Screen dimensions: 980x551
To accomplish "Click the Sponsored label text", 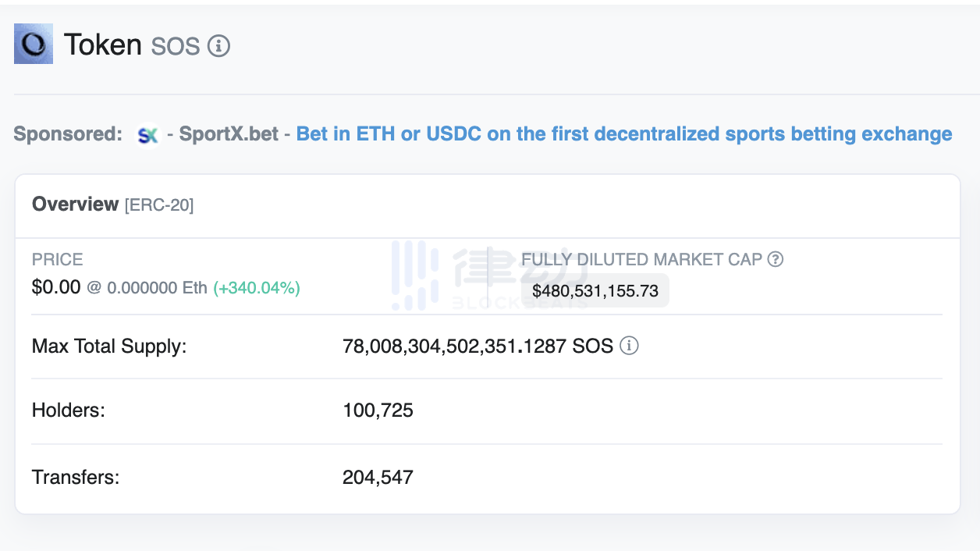I will (68, 134).
